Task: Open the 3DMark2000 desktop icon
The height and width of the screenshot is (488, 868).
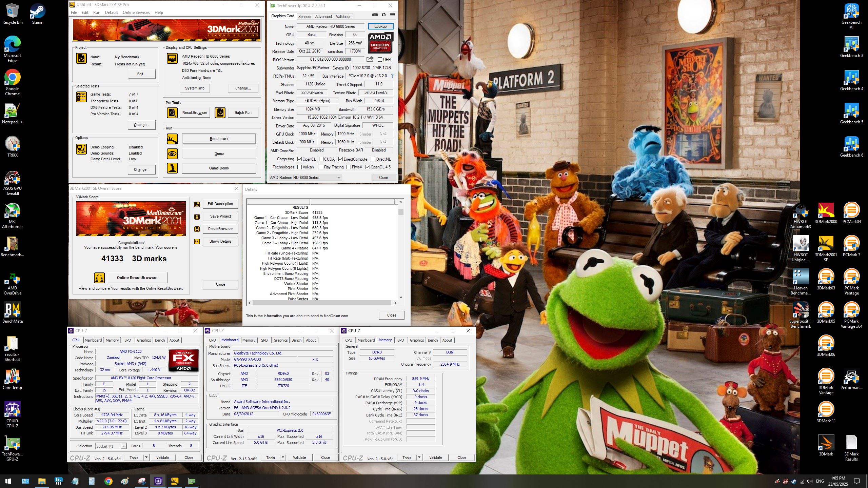Action: pos(826,213)
